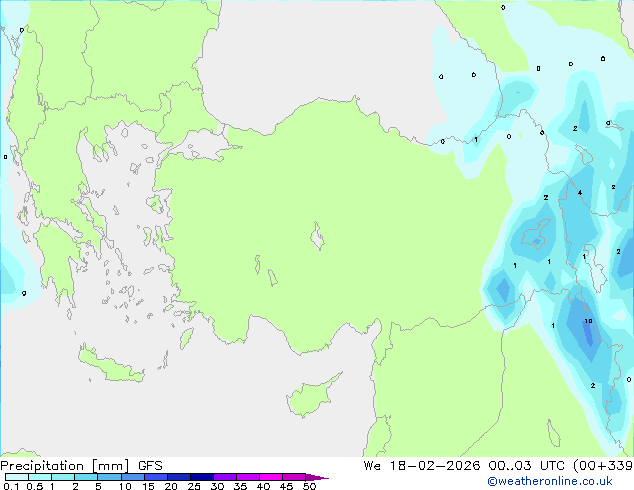Click the 1–2 mm legend color swatch
This screenshot has width=634, height=490.
click(63, 477)
